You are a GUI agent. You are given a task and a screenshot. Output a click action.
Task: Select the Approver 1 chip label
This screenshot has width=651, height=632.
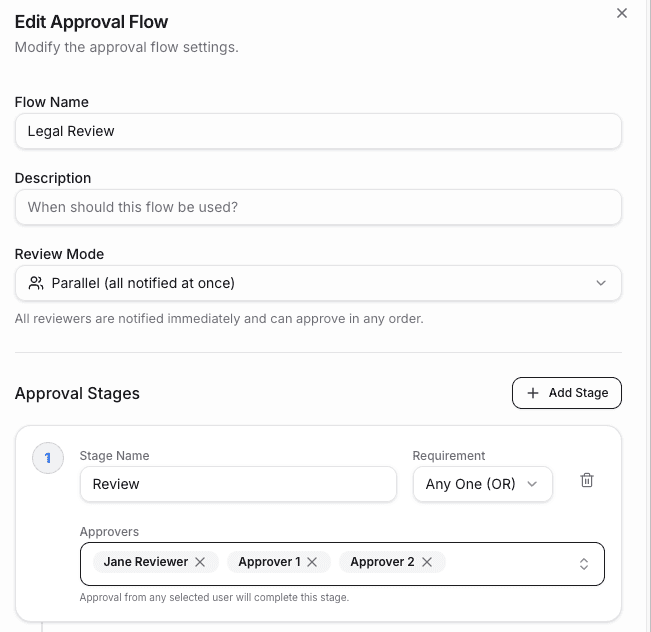coord(269,562)
